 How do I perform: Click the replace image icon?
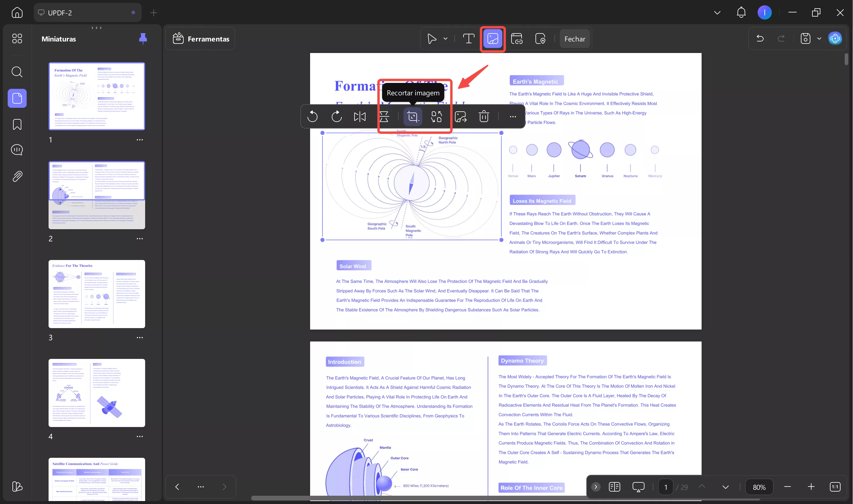coord(437,116)
